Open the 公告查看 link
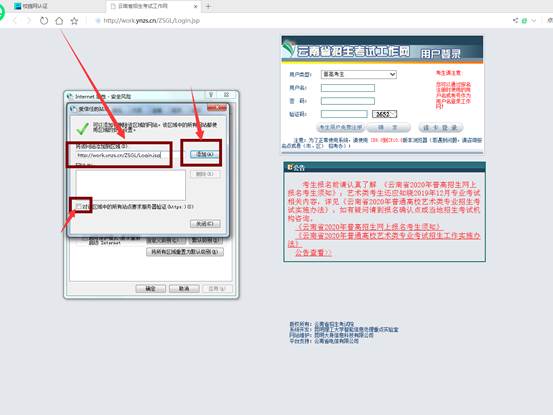 coord(313,253)
